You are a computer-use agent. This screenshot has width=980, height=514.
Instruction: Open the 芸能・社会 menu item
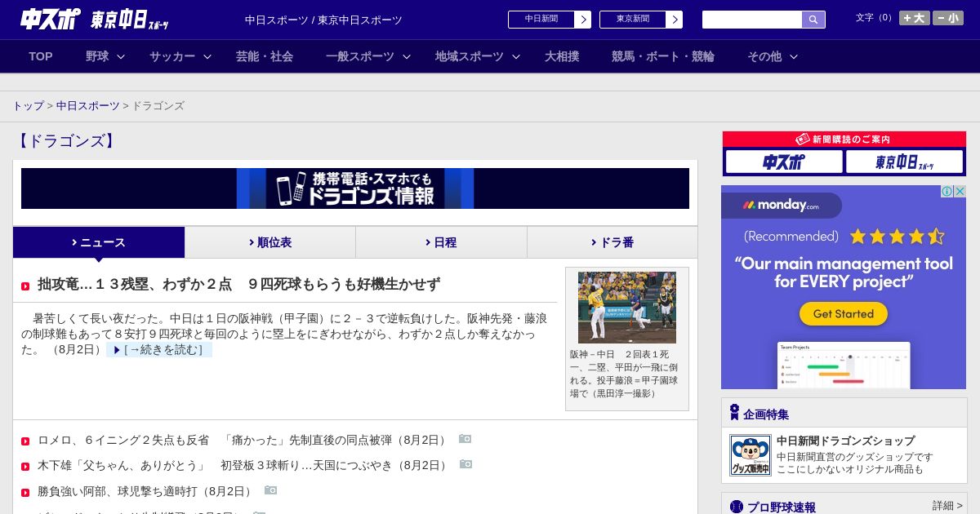coord(265,56)
